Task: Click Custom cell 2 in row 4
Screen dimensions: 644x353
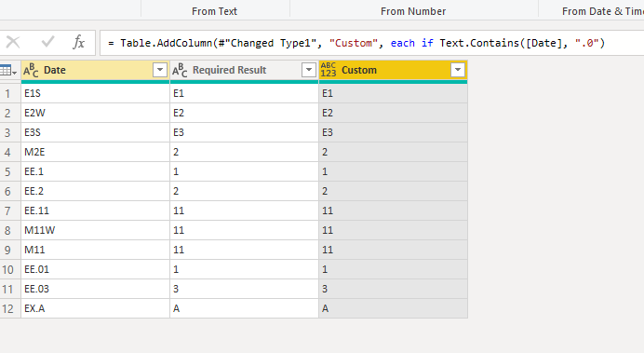Action: (393, 152)
